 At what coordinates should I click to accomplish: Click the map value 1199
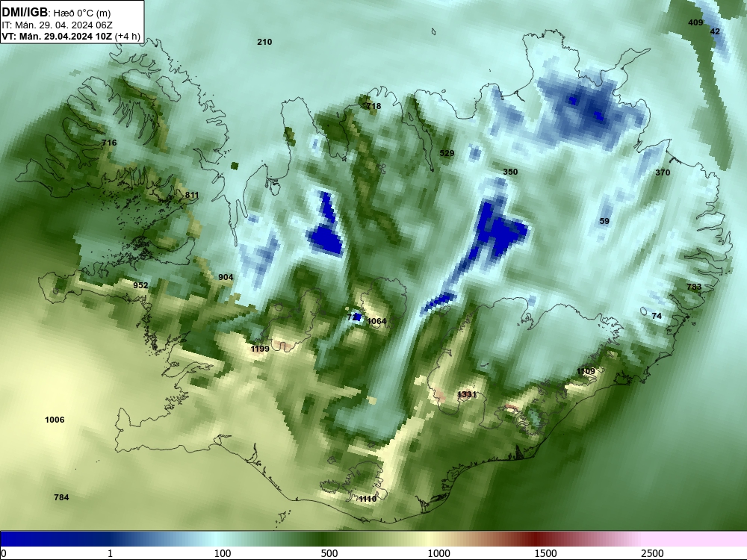260,349
